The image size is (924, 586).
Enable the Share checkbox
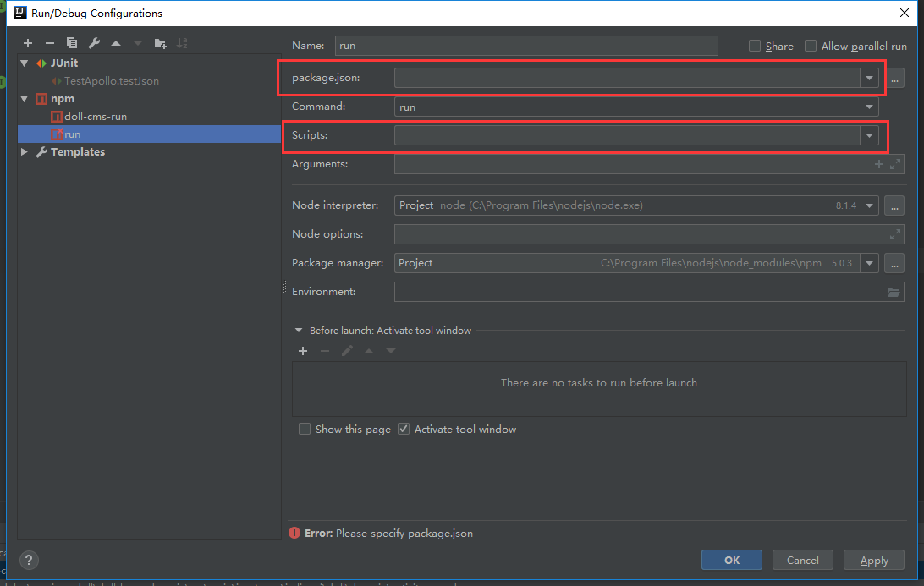tap(754, 46)
